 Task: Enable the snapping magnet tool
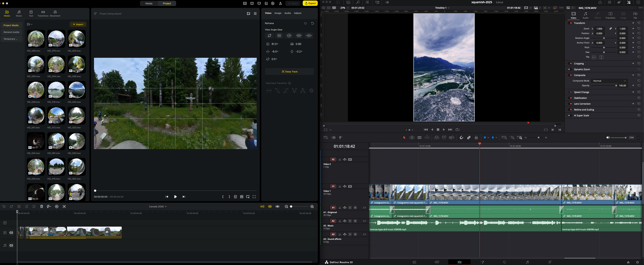click(461, 137)
